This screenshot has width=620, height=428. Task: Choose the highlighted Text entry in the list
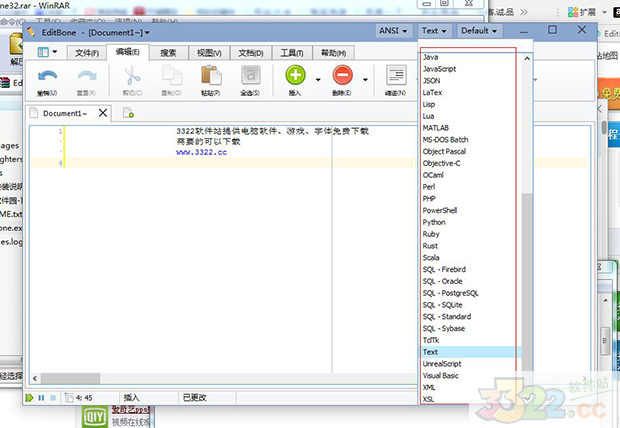pos(471,352)
